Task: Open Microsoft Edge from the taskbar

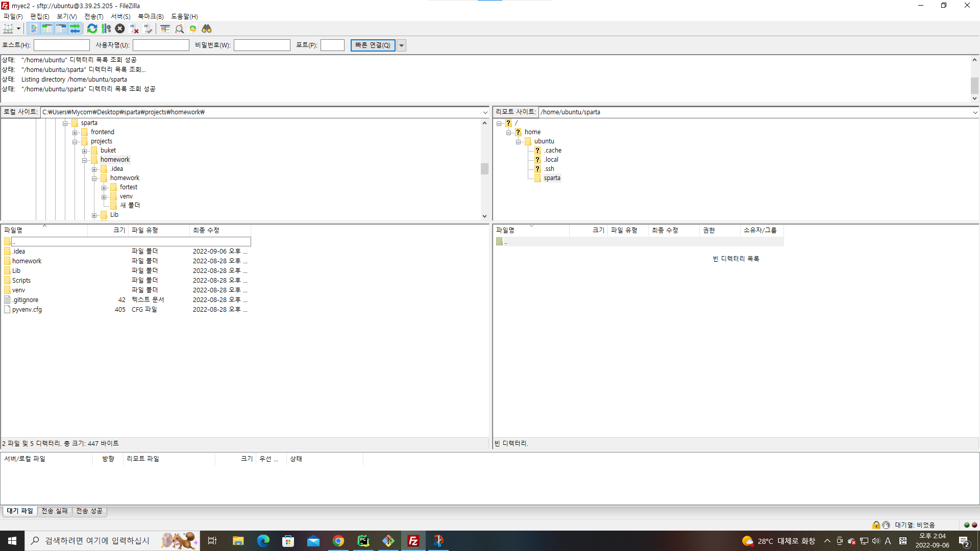Action: (263, 541)
